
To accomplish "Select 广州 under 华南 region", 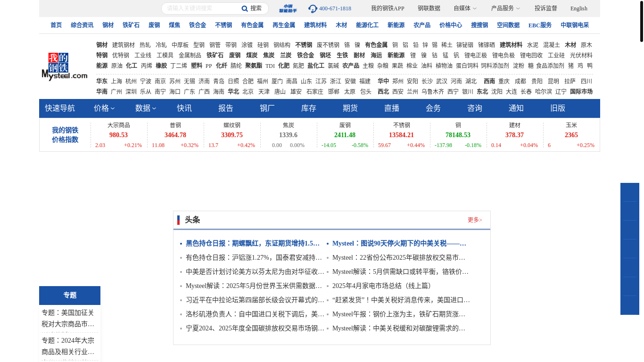I will point(116,92).
